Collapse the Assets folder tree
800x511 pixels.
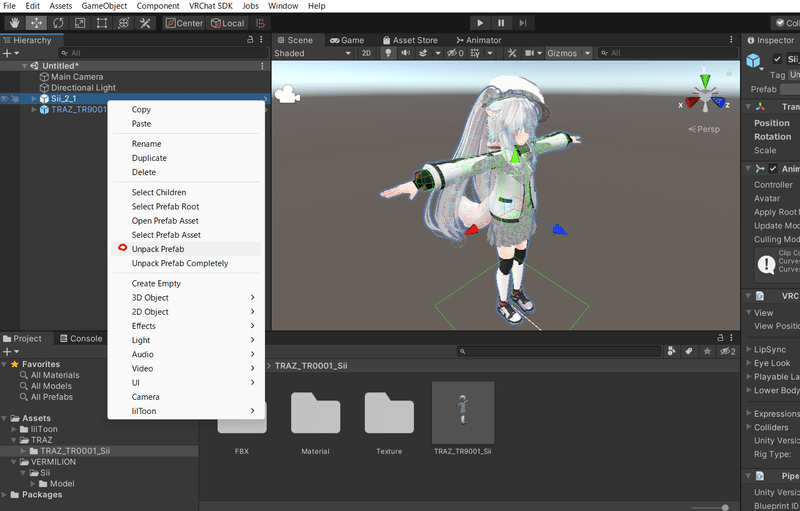(x=5, y=418)
